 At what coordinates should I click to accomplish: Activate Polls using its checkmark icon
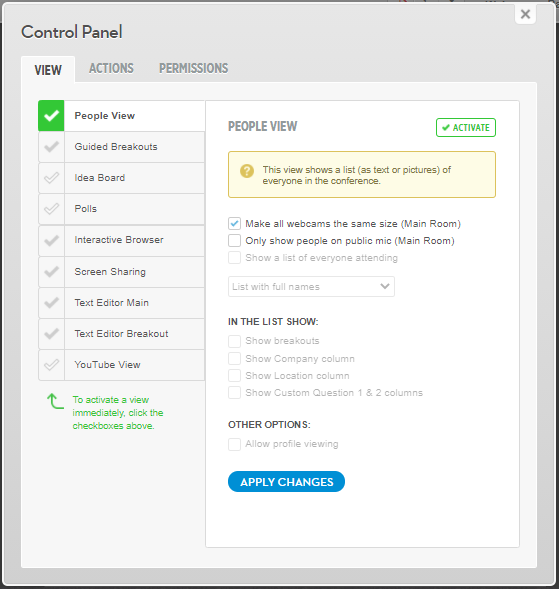coord(51,209)
